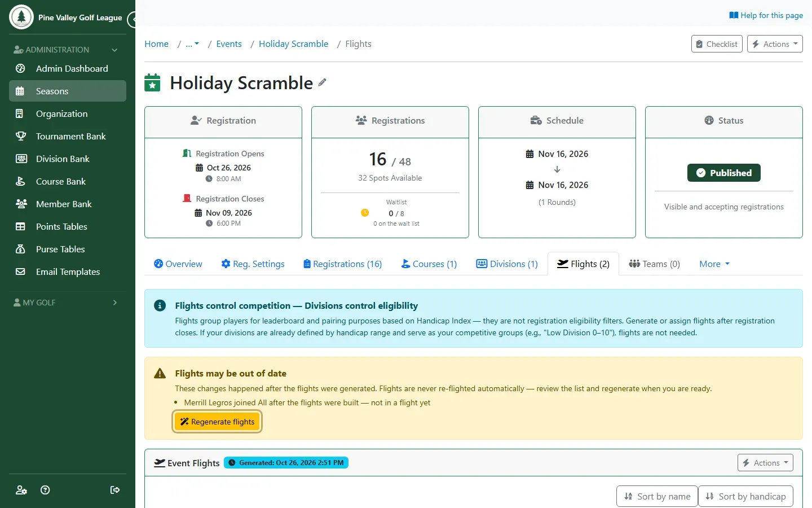Screen dimensions: 812x508
Task: Open the Divisions (1) tab
Action: (x=507, y=264)
